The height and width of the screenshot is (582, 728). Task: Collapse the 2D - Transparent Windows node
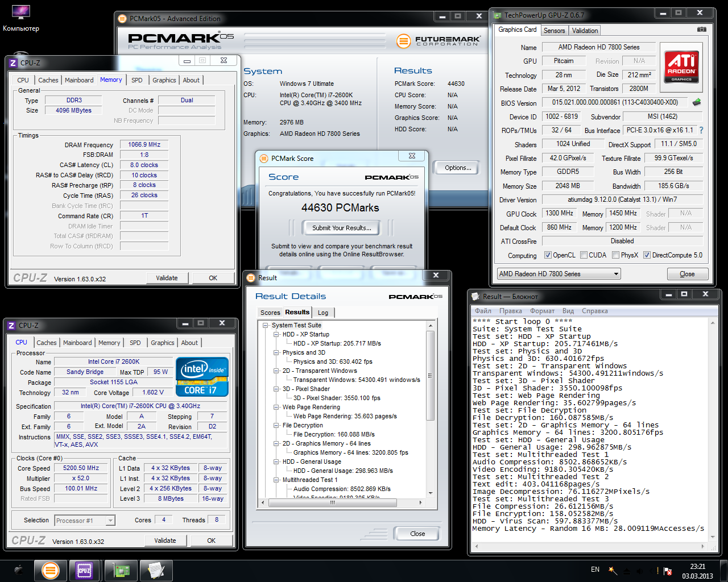[x=276, y=371]
